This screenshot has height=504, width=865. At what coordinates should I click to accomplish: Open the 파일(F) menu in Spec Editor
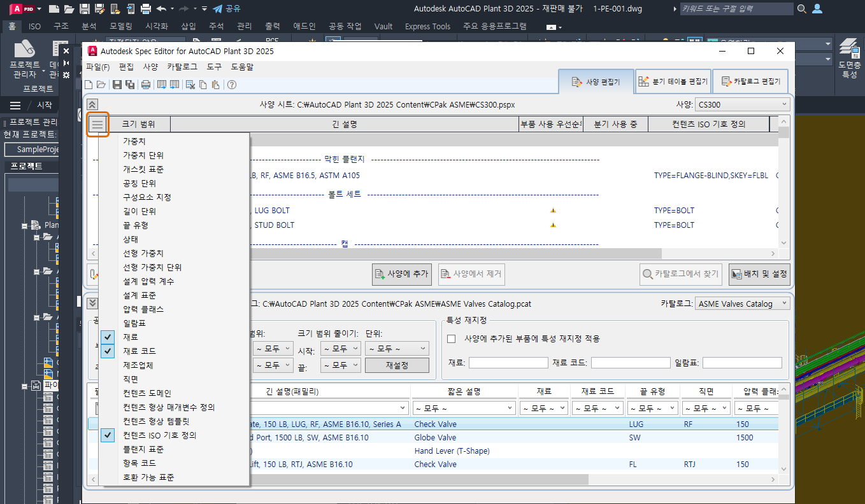pyautogui.click(x=98, y=67)
